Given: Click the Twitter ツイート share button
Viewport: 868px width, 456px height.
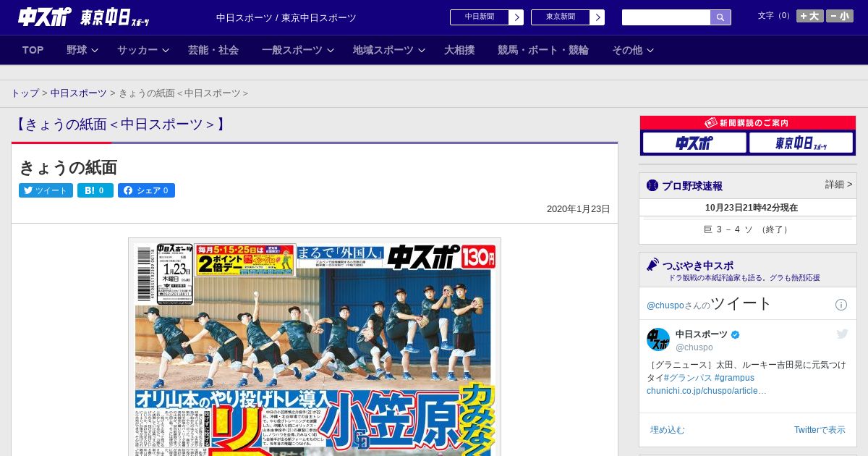Looking at the screenshot, I should pos(46,190).
